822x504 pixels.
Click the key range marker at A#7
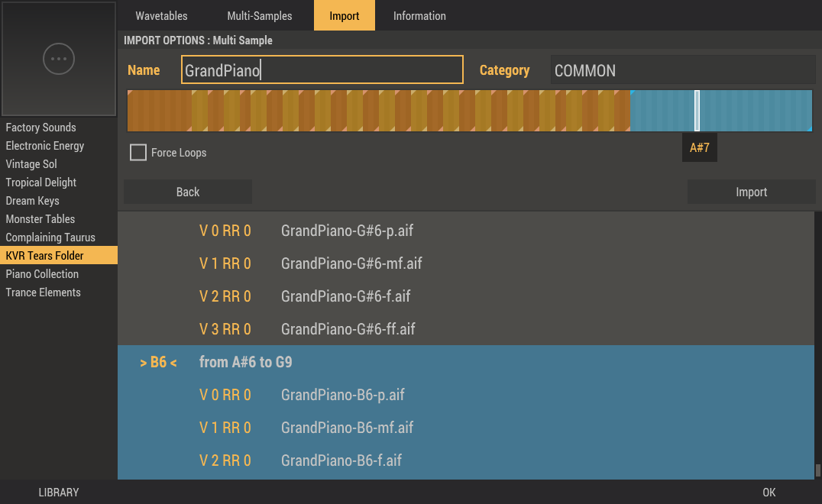click(697, 111)
